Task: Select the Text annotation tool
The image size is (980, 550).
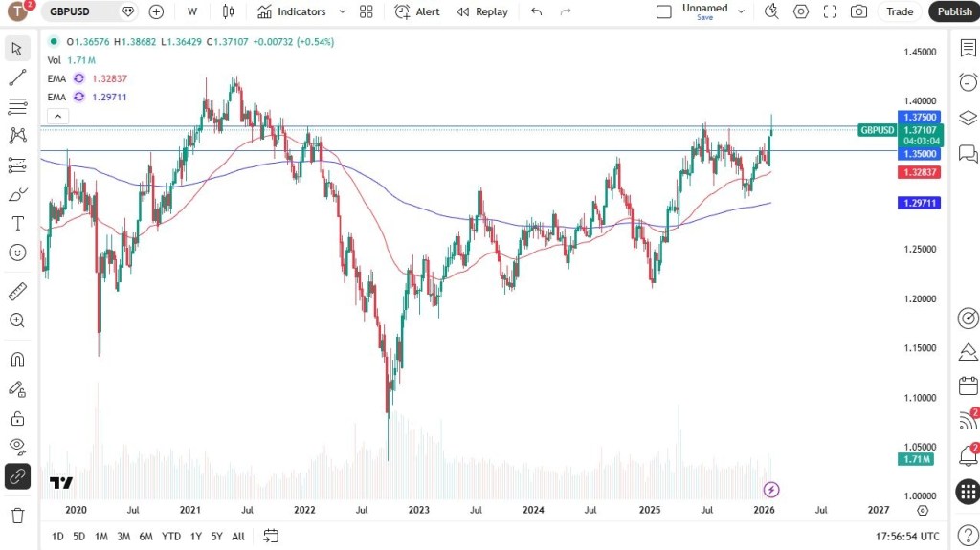Action: coord(17,224)
